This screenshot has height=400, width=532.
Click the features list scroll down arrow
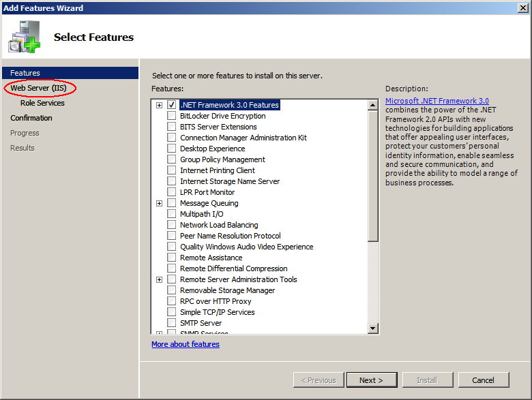[x=373, y=328]
